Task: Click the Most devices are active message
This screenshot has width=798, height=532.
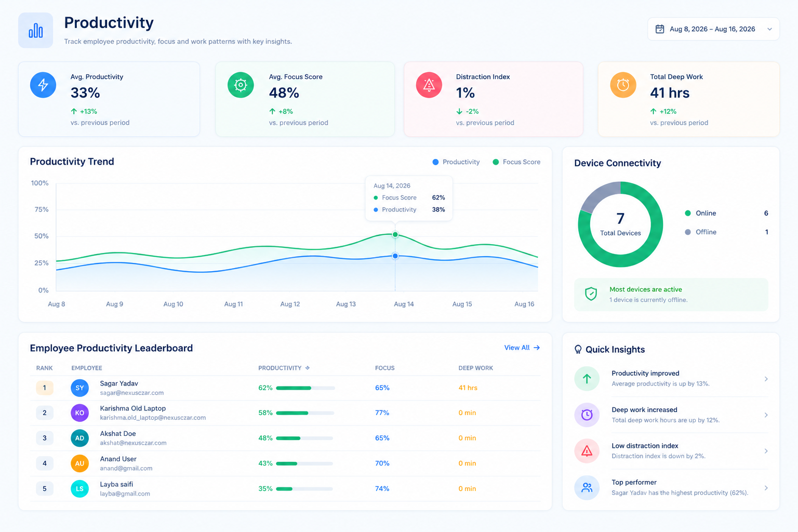Action: click(x=646, y=289)
